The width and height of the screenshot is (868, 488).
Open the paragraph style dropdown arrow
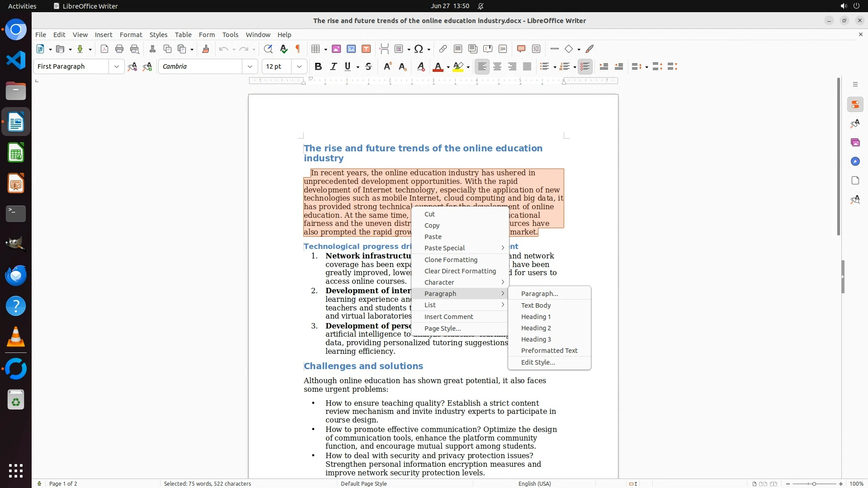tap(116, 66)
